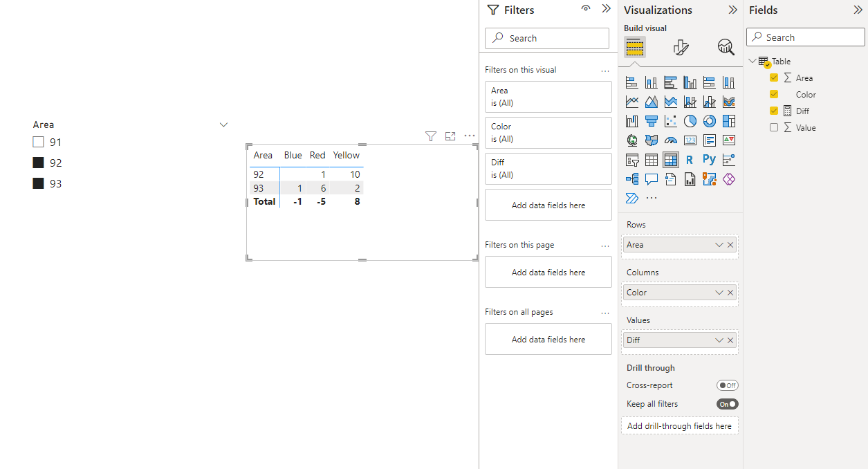The image size is (868, 469).
Task: Select the Decomposition tree visual
Action: coord(631,179)
